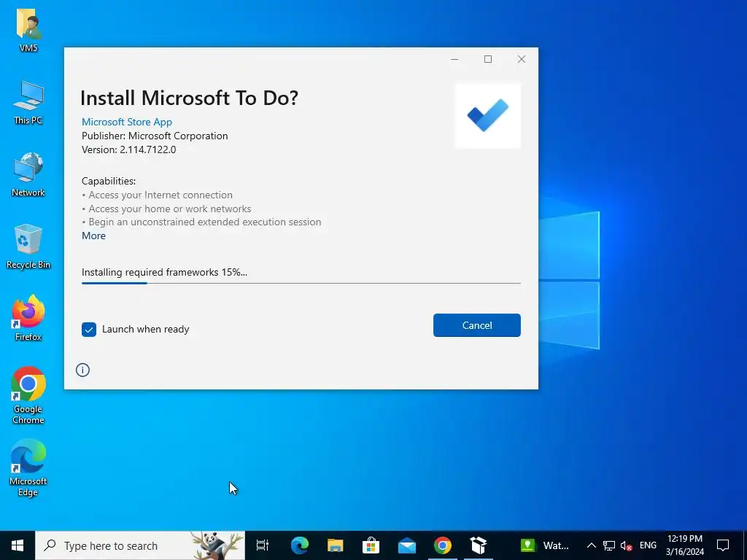This screenshot has width=747, height=560.
Task: Open the Microsoft Store App link
Action: (127, 122)
